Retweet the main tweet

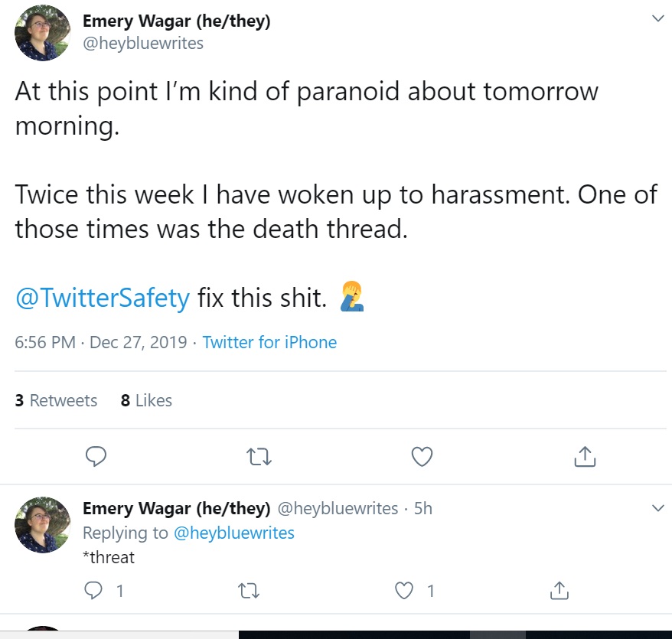tap(259, 457)
